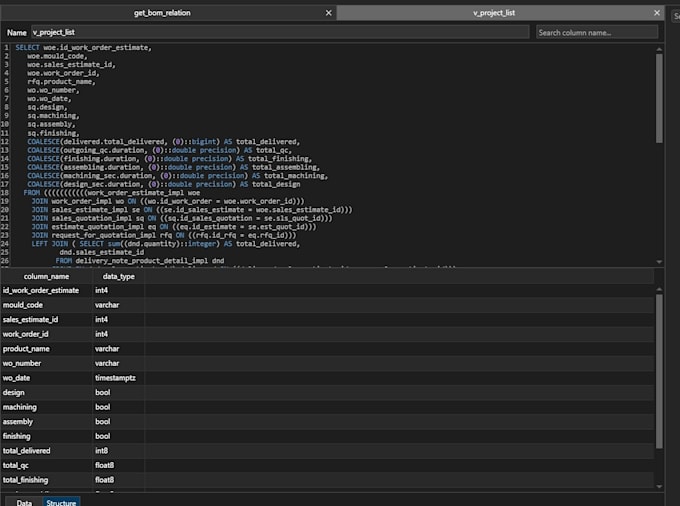Click line 24 LEFT JOIN subquery
Viewport: 680px width, 506px height.
click(x=166, y=244)
